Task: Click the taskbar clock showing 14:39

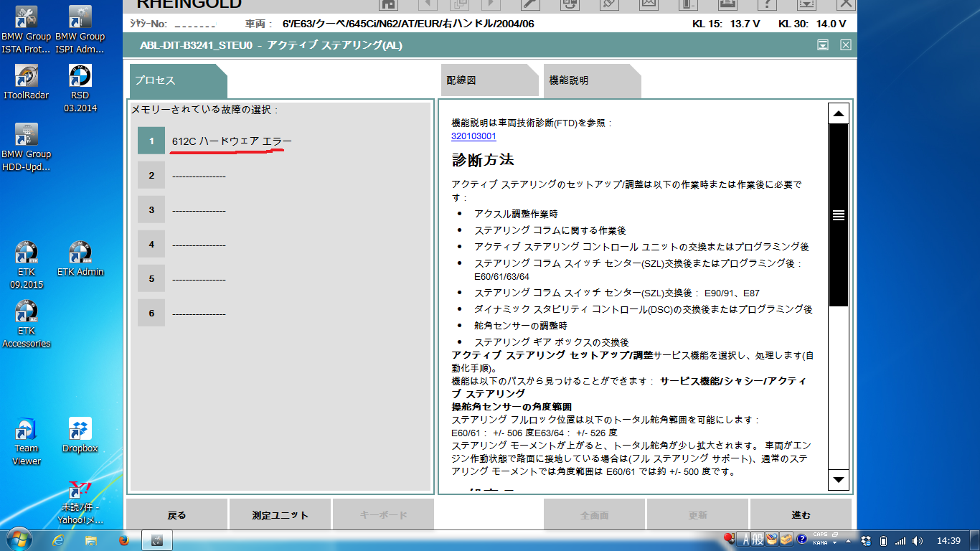Action: pos(949,540)
